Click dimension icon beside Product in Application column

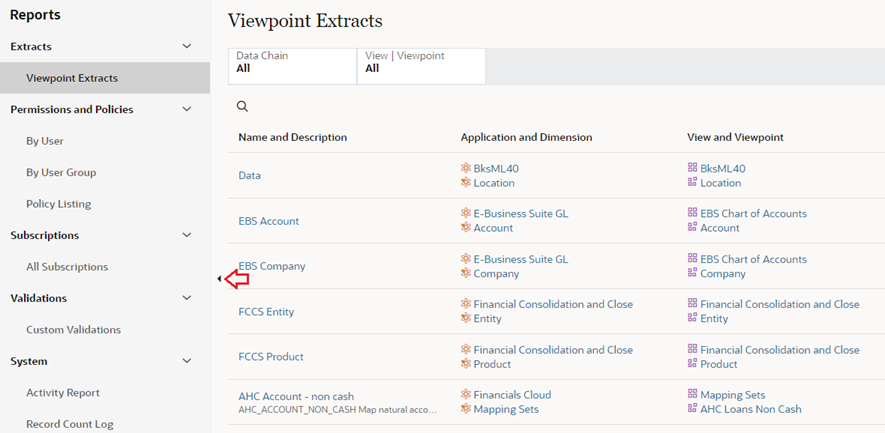coord(466,364)
